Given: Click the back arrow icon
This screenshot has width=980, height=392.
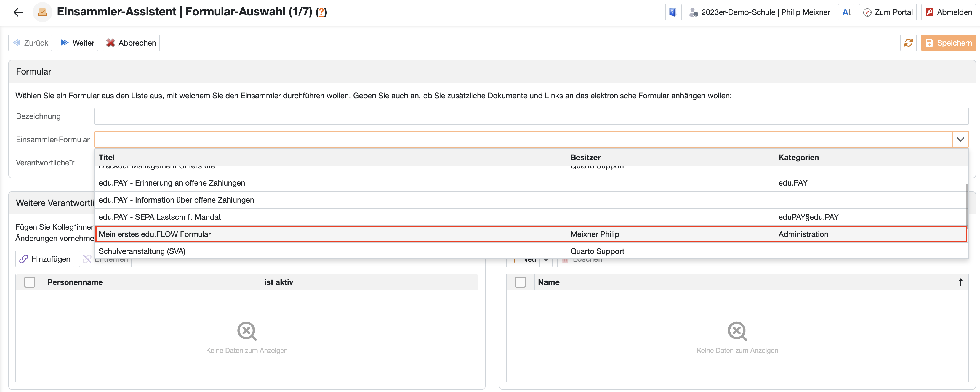Looking at the screenshot, I should pyautogui.click(x=18, y=12).
